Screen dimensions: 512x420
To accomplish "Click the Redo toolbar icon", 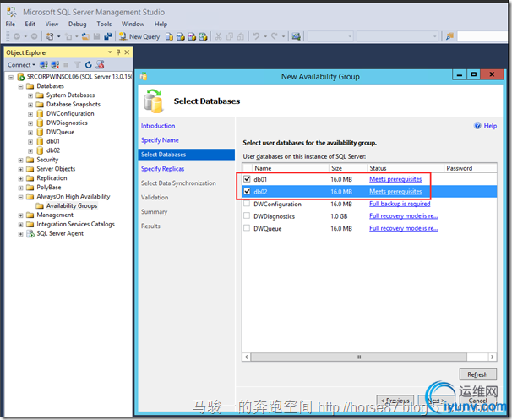I will [275, 36].
